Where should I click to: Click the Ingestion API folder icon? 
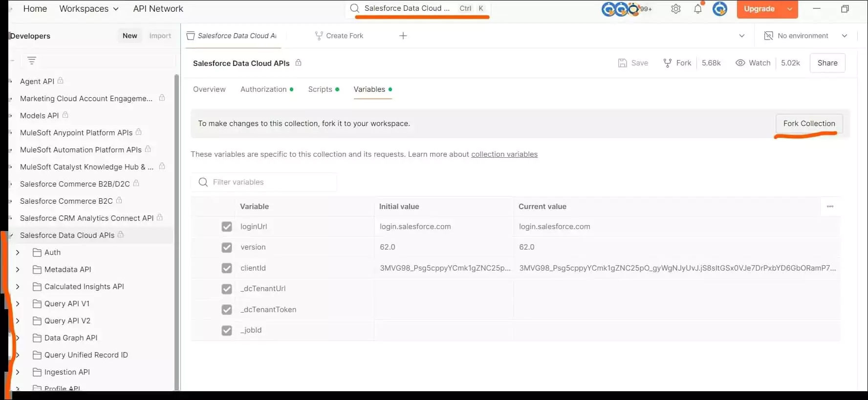click(37, 372)
